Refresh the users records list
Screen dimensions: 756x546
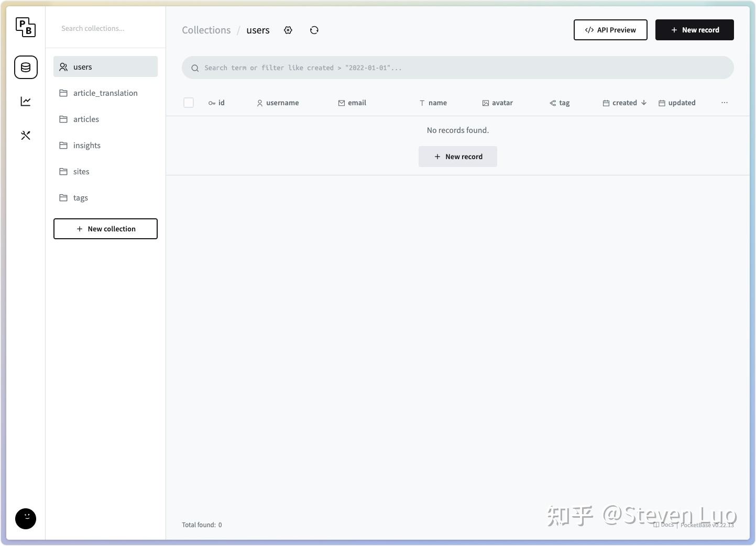tap(314, 30)
